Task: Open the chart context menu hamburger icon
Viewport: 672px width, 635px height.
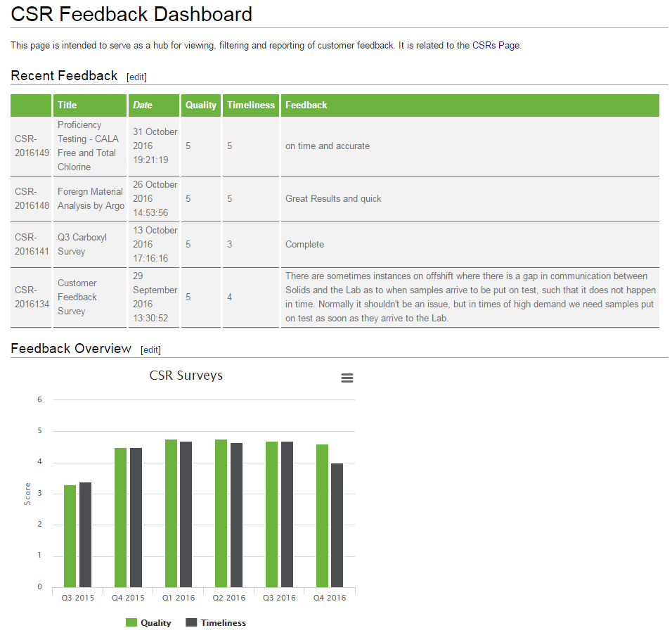Action: point(347,378)
